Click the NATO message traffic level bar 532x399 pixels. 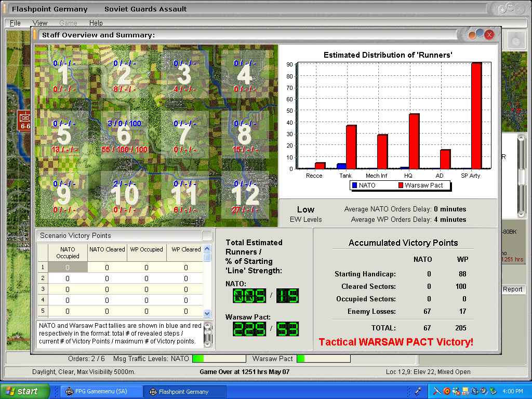pos(219,358)
